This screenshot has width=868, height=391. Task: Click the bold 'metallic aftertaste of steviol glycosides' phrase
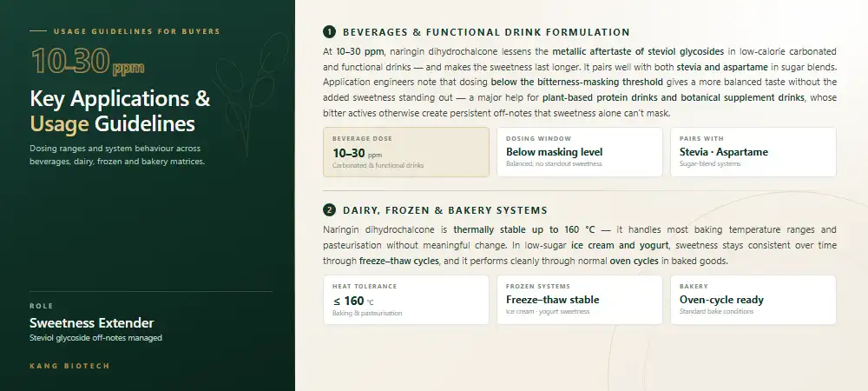pos(638,51)
